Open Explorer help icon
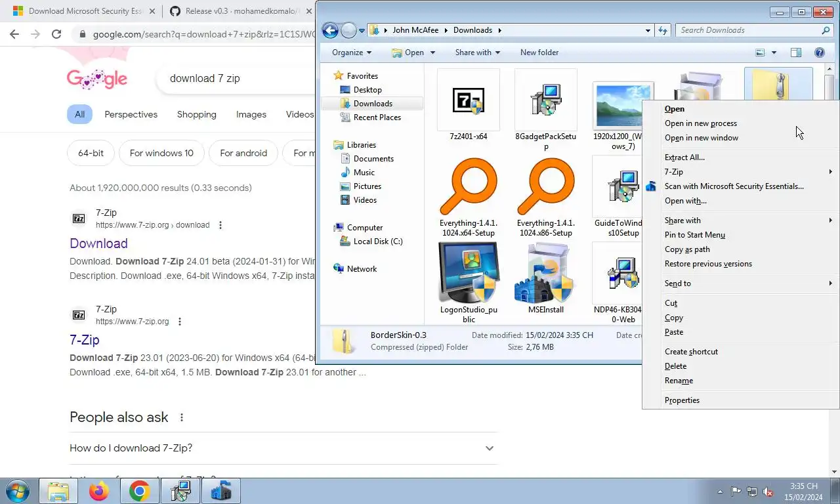Image resolution: width=840 pixels, height=504 pixels. click(819, 52)
